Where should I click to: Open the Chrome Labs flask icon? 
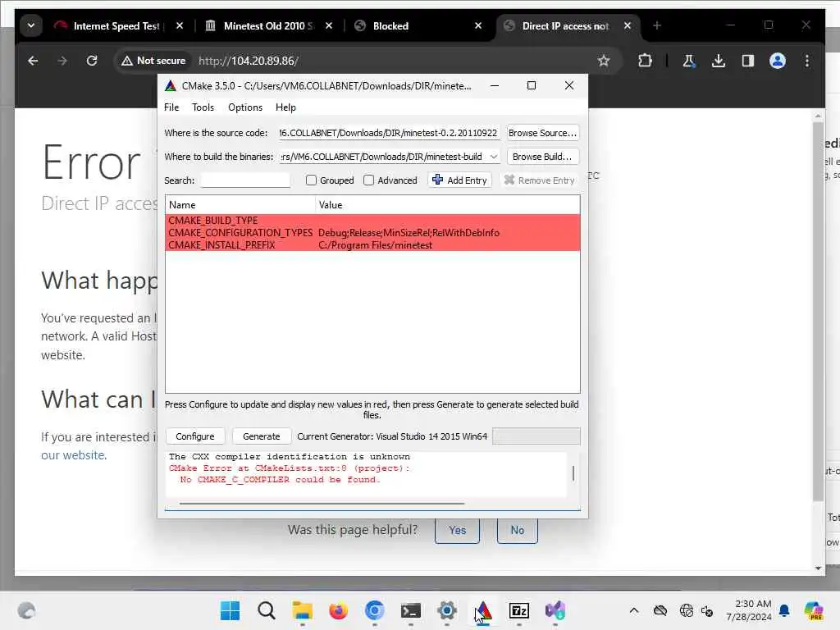(x=688, y=61)
